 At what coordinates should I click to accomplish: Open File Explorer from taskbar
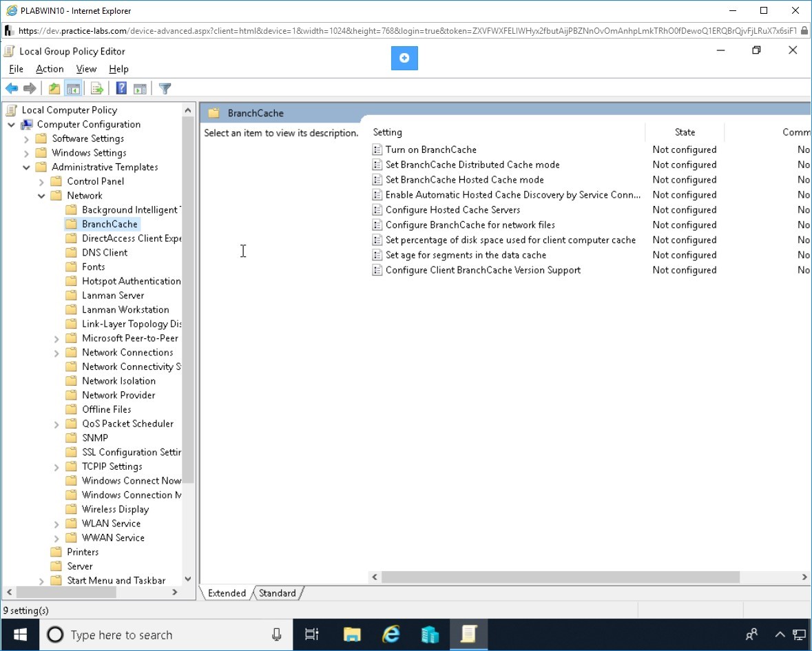[x=352, y=634]
